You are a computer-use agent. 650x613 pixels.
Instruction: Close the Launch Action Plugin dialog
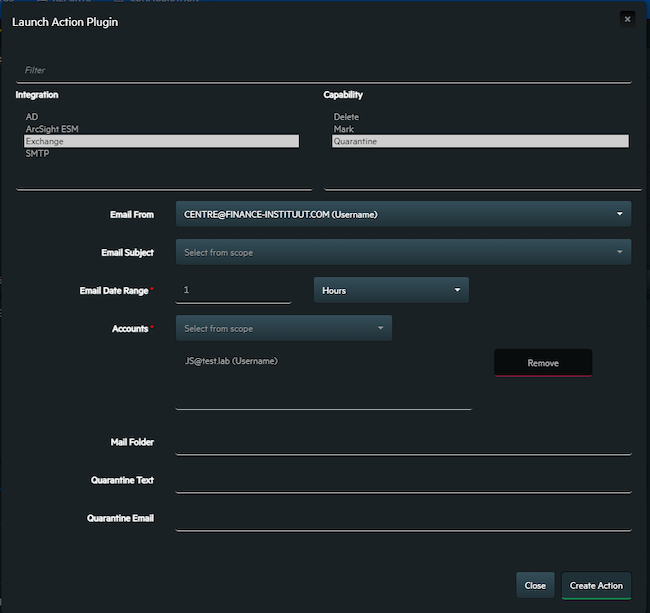(627, 19)
